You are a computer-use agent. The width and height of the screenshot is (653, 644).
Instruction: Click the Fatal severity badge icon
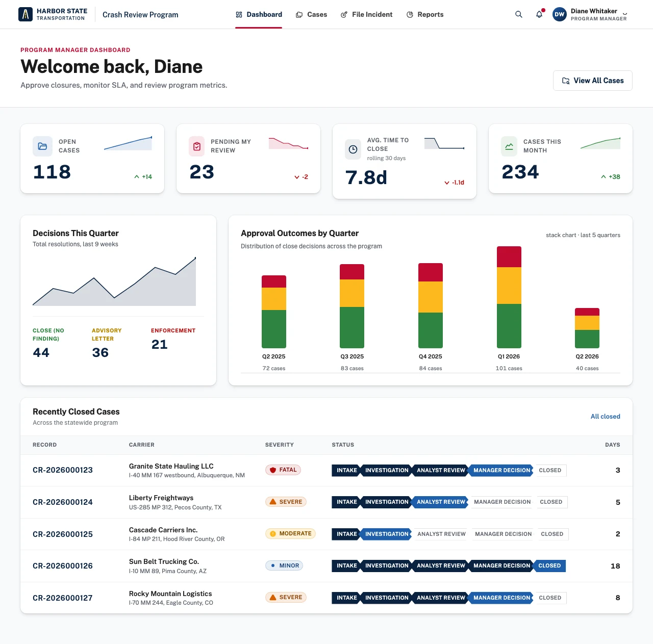coord(273,470)
